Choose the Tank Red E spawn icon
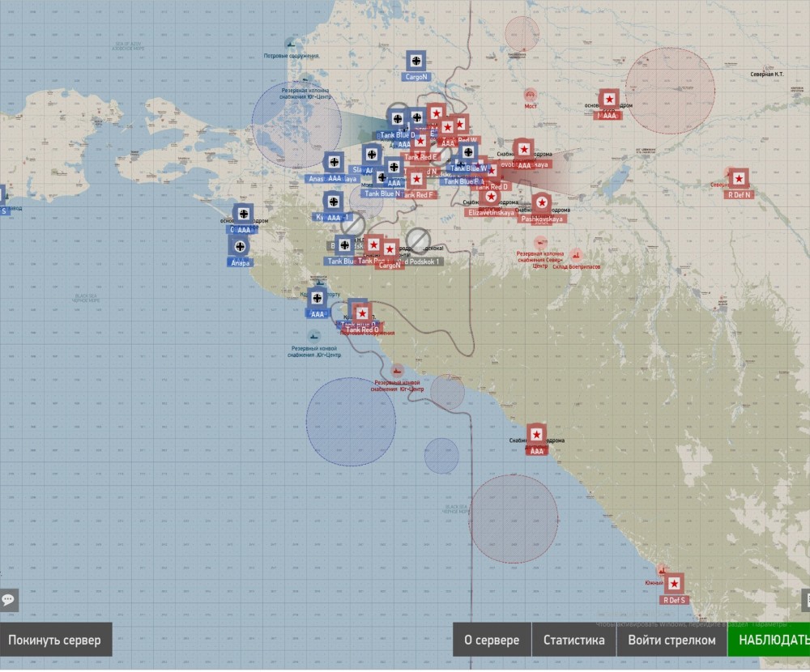Screen dimensions: 810x672 pos(420,141)
